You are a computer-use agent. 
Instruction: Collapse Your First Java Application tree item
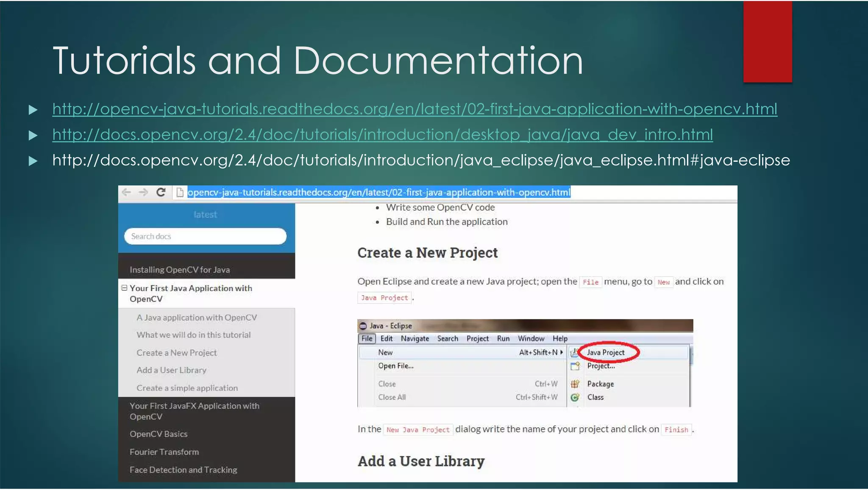(124, 288)
